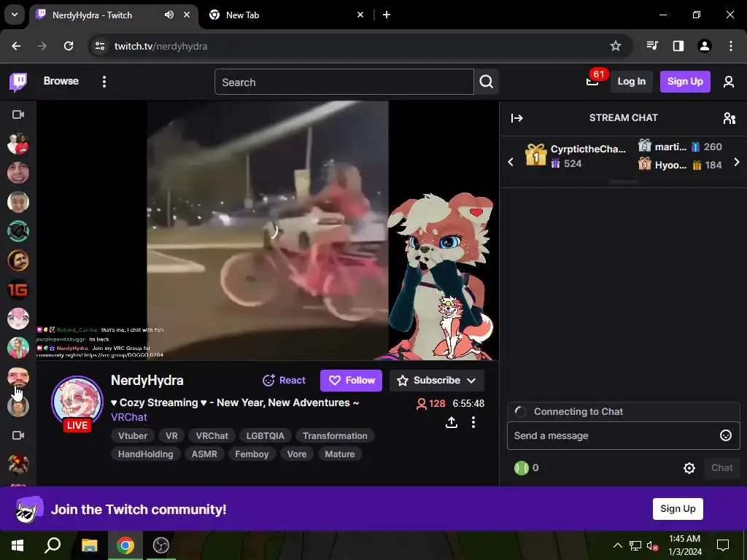Open the teal circular logo channel in sidebar
This screenshot has height=560, width=747.
pyautogui.click(x=18, y=231)
